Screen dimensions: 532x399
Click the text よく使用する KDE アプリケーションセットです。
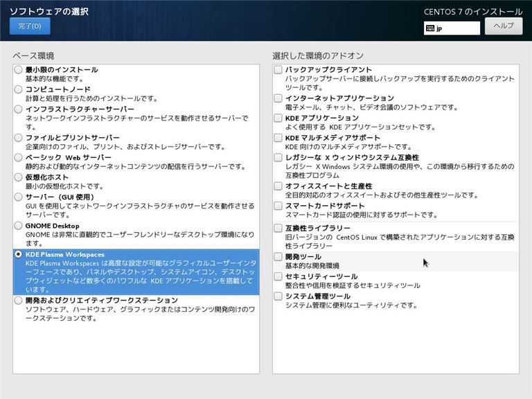(361, 127)
